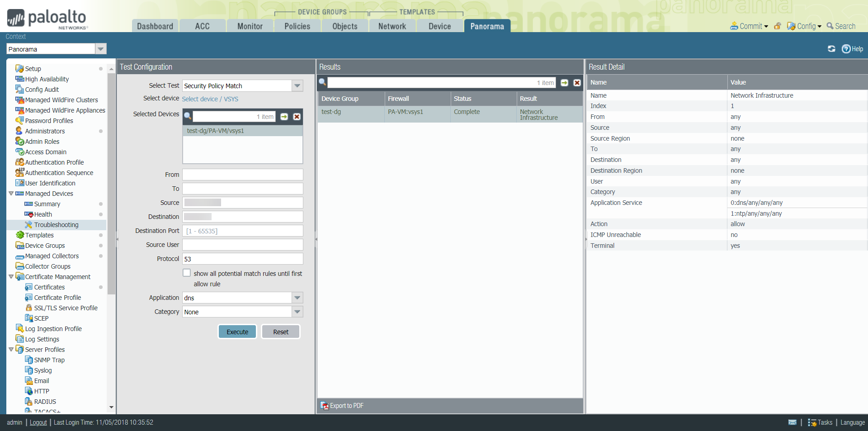Select the Network Infrastructure result row
This screenshot has height=431, width=868.
[x=450, y=114]
